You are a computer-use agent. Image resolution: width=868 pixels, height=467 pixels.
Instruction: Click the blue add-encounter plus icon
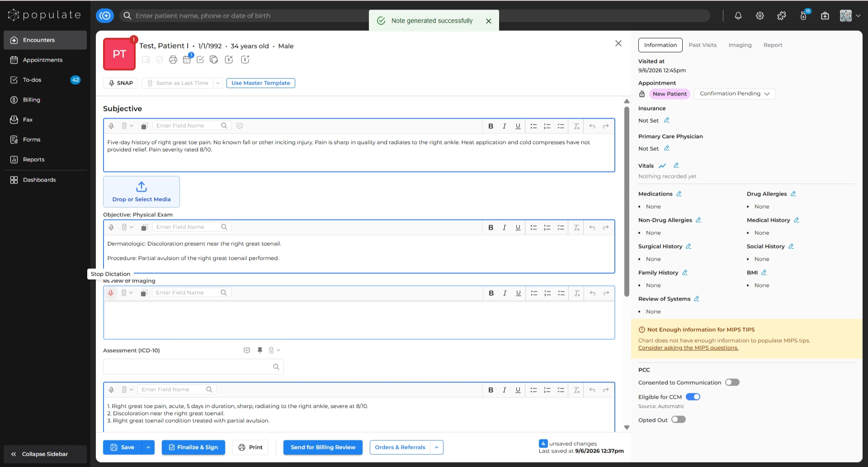pos(105,16)
